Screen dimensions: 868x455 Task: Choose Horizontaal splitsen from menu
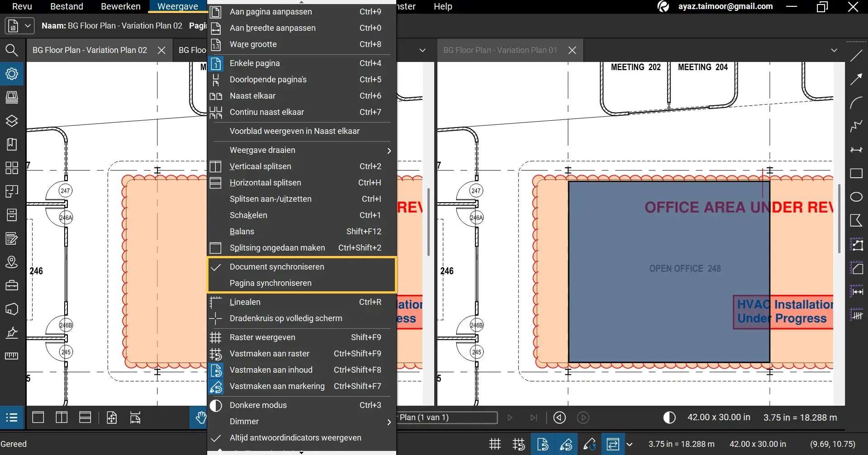point(302,183)
